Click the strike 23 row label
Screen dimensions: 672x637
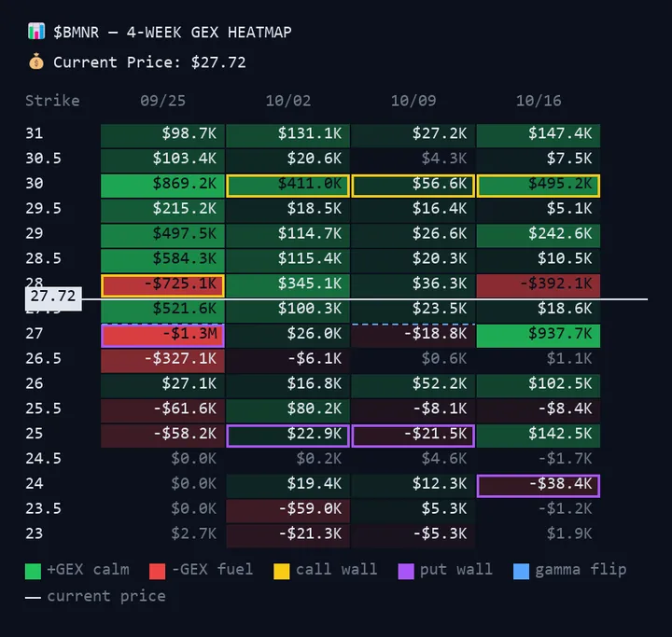click(x=35, y=533)
